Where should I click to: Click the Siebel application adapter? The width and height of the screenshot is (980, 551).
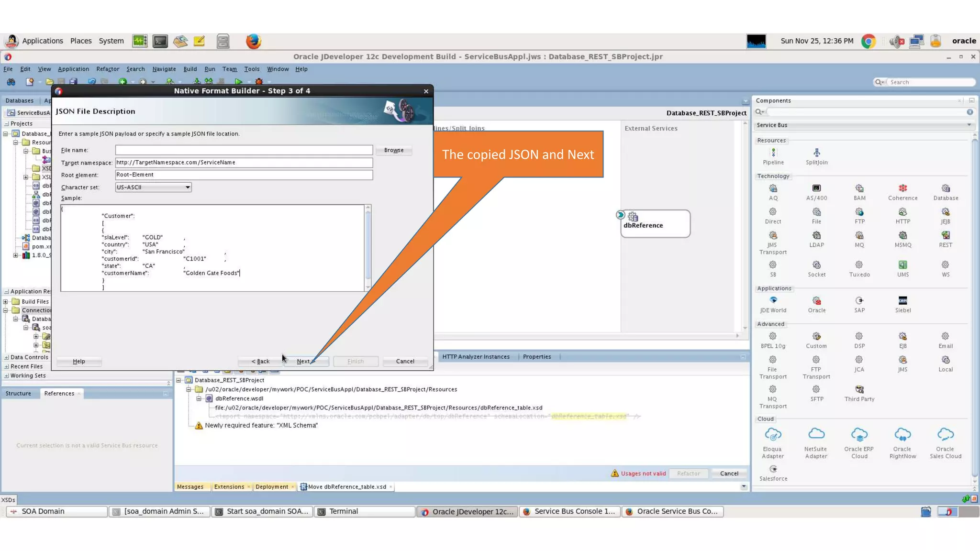pyautogui.click(x=902, y=301)
